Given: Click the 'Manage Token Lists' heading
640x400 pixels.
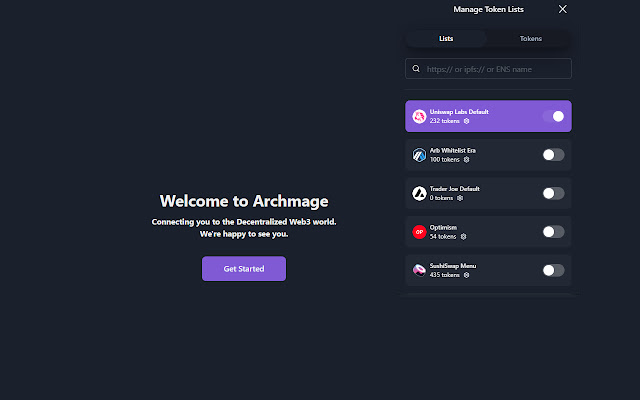Looking at the screenshot, I should (489, 9).
